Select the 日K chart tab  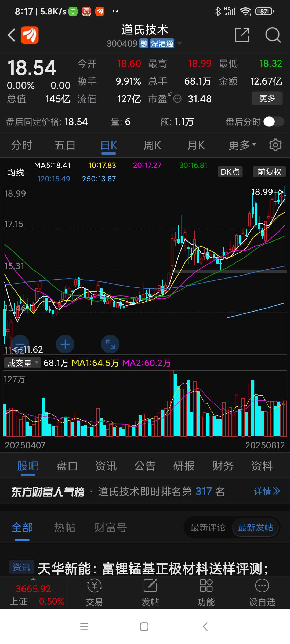tap(109, 145)
